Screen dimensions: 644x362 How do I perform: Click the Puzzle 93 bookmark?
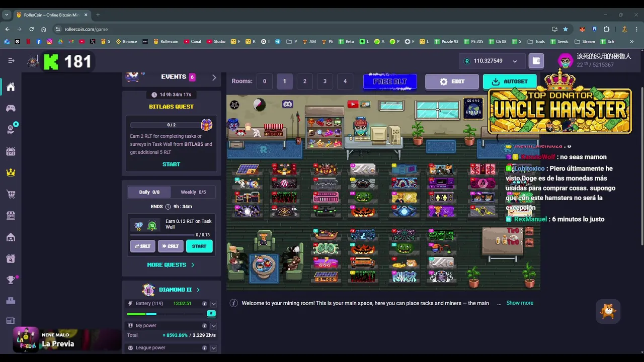pyautogui.click(x=446, y=42)
